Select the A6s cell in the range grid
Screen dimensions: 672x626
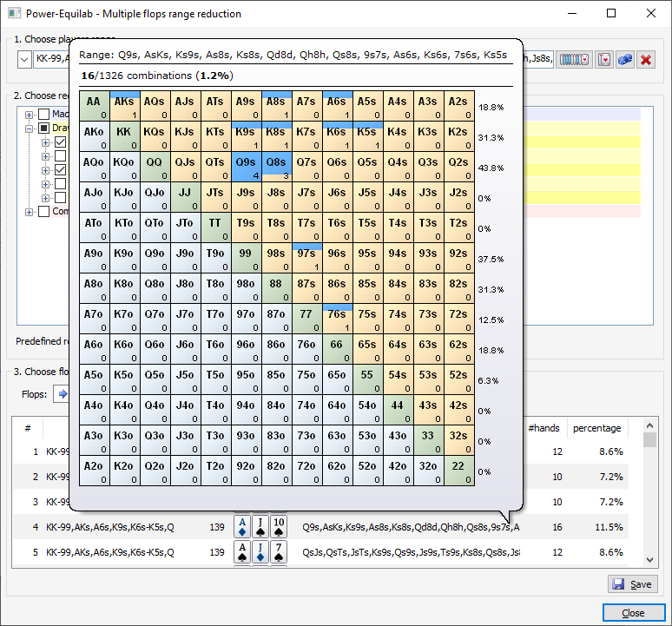coord(338,106)
